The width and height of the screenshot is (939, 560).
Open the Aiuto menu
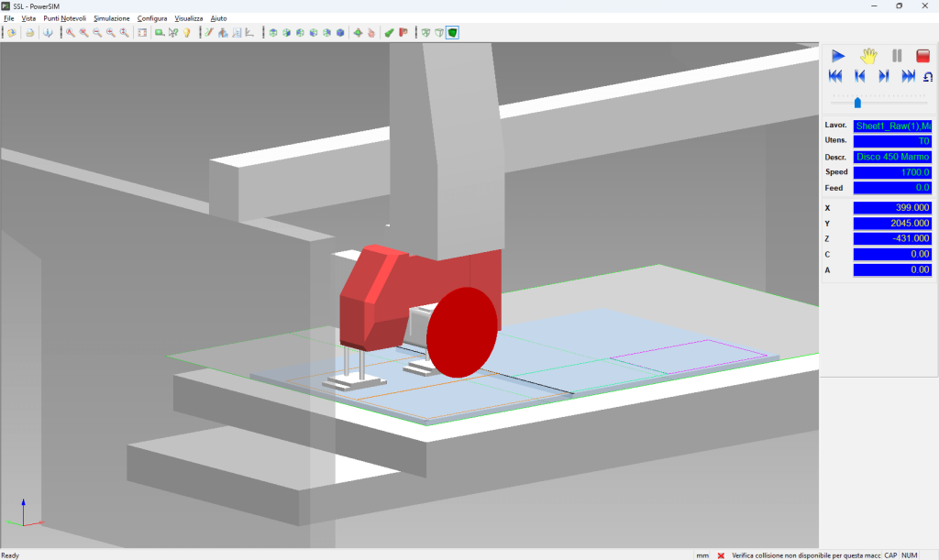click(218, 18)
